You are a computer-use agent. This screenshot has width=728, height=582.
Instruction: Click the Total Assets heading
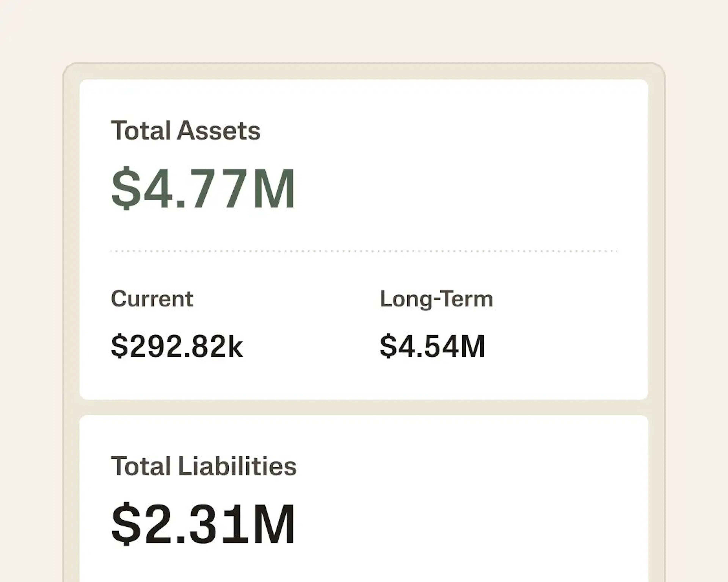click(185, 131)
